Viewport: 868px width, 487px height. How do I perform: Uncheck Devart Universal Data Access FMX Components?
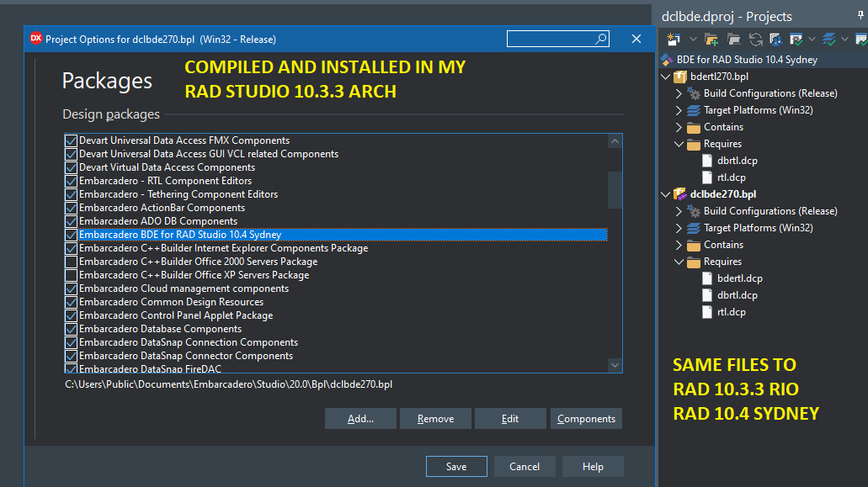coord(71,140)
